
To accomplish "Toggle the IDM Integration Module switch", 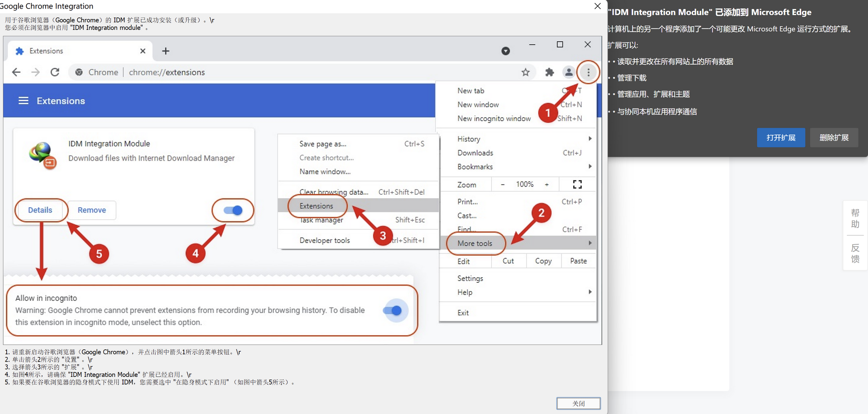I will (x=233, y=210).
